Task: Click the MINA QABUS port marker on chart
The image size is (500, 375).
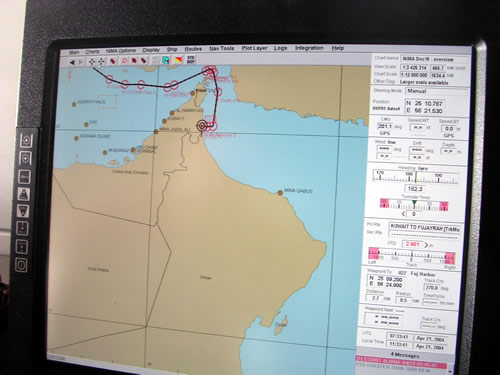Action: pyautogui.click(x=280, y=192)
